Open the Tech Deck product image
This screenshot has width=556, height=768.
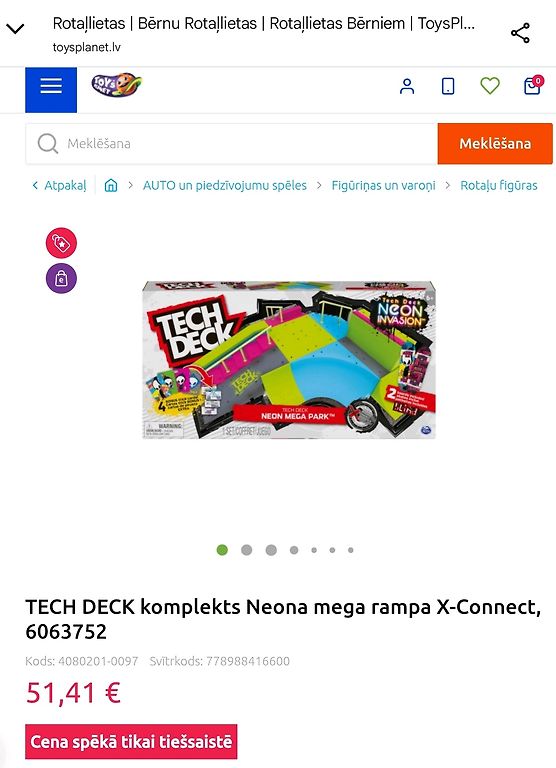pyautogui.click(x=289, y=360)
